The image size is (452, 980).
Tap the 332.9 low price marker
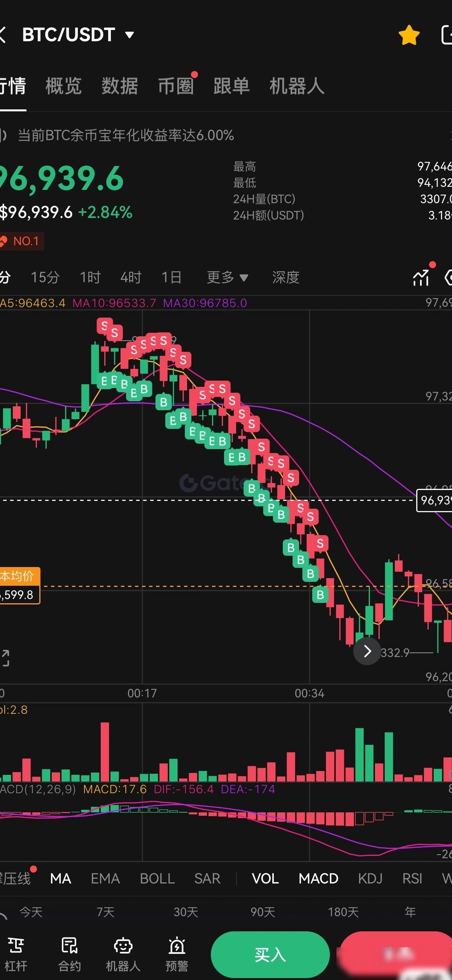[x=395, y=653]
